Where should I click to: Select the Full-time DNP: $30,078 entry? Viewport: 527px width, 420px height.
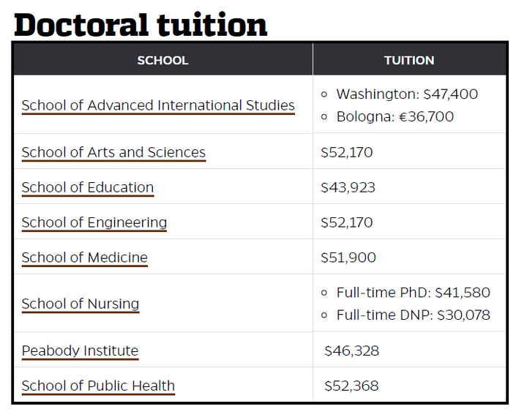413,315
